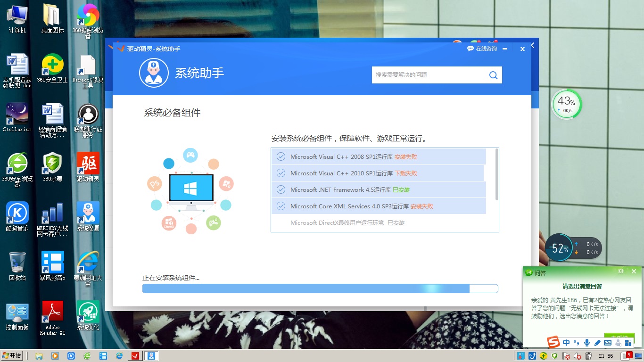
Task: Open the 系统优化 desktop shortcut
Action: coord(88,315)
